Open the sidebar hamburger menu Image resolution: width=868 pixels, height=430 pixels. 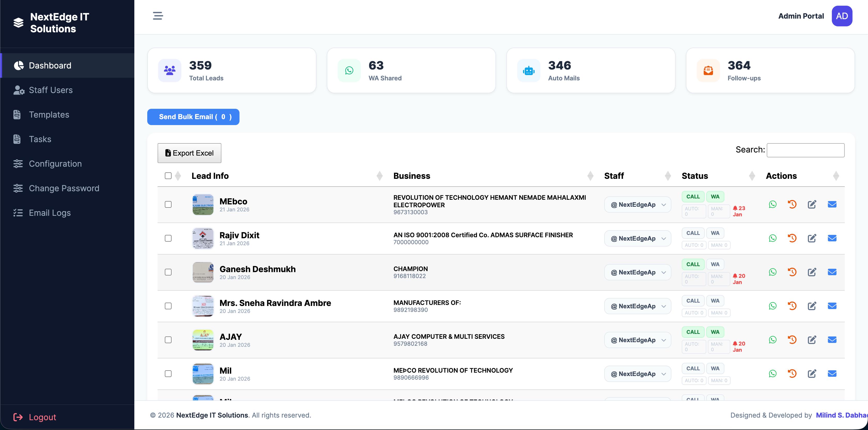pyautogui.click(x=158, y=16)
